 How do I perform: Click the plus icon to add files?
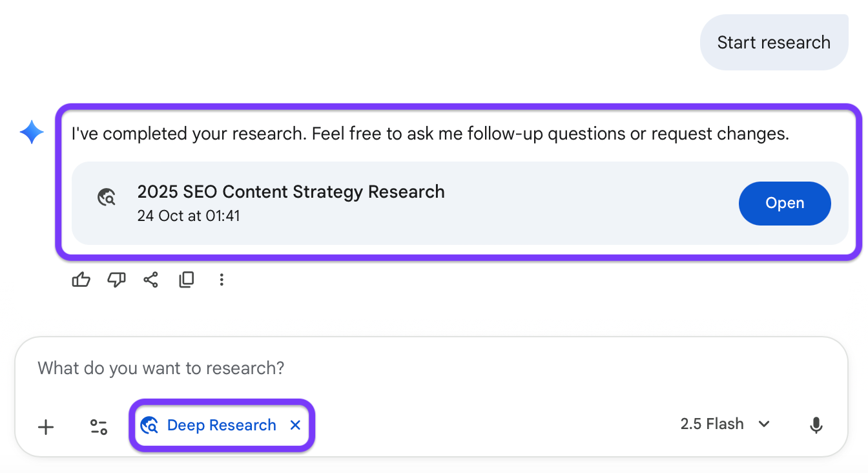point(46,426)
